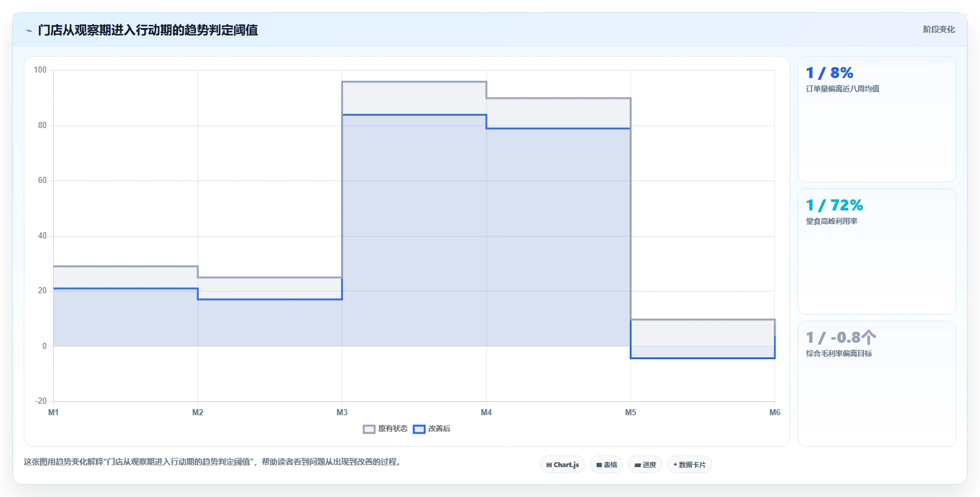
Task: Click the M6 x-axis label
Action: [775, 413]
